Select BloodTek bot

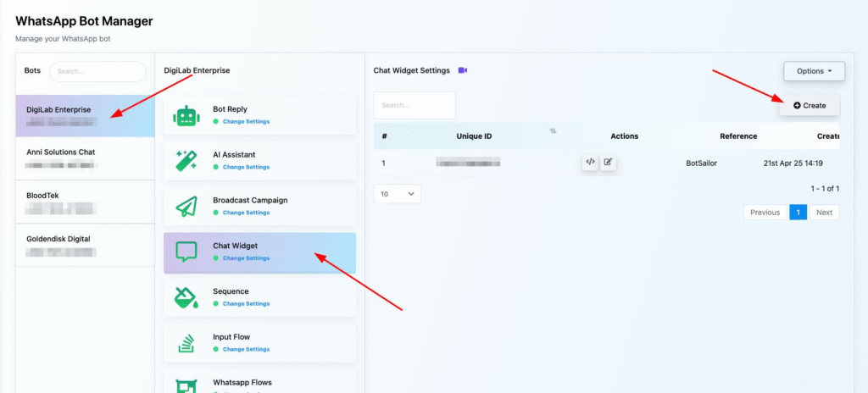(86, 202)
